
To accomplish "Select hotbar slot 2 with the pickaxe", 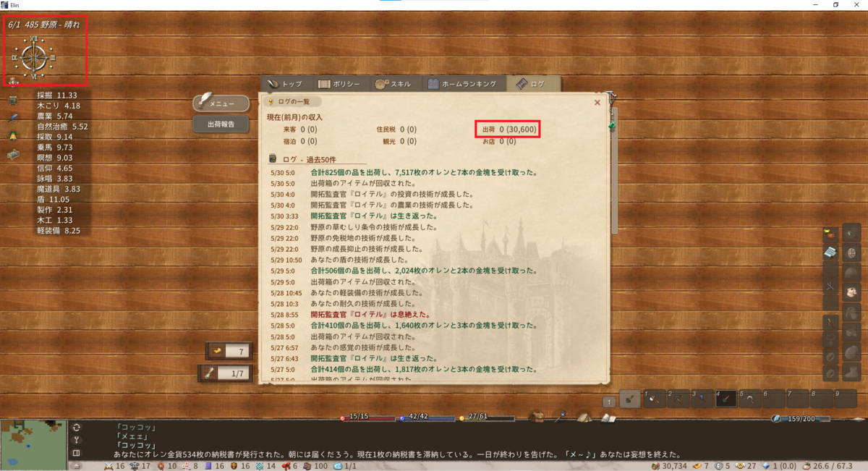I will click(x=678, y=397).
